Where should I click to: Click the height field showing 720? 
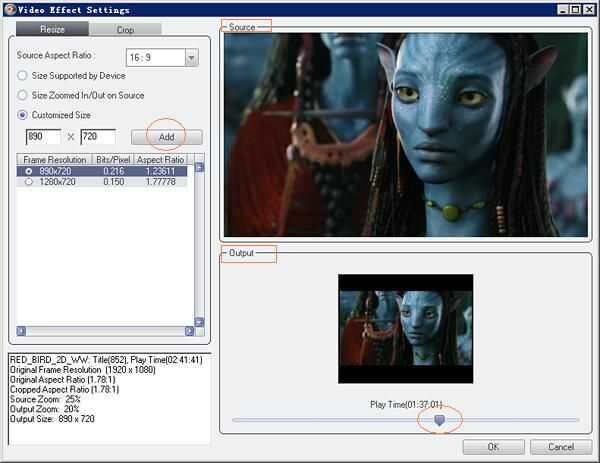click(98, 137)
